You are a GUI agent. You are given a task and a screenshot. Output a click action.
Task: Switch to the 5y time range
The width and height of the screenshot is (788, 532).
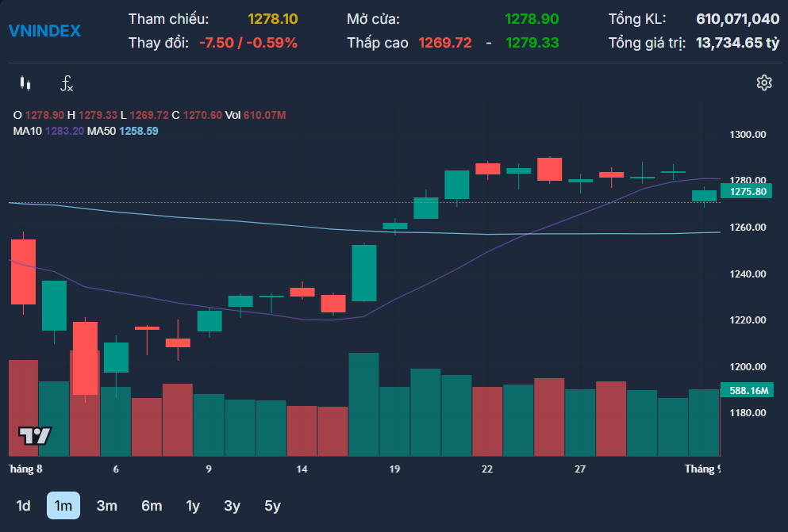272,505
